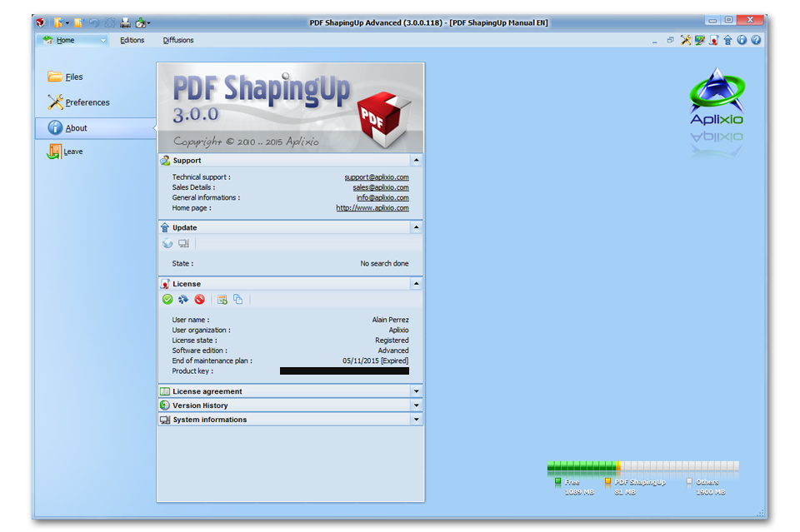This screenshot has width=800, height=532.
Task: Email support@aplixio.com link
Action: [377, 177]
